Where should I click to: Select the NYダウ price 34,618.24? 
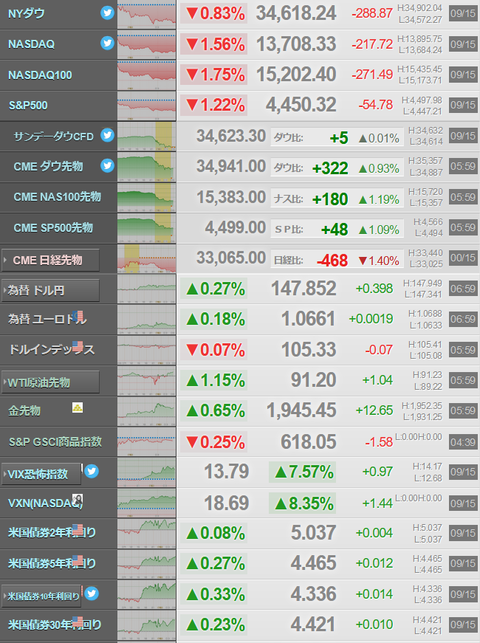(x=296, y=14)
